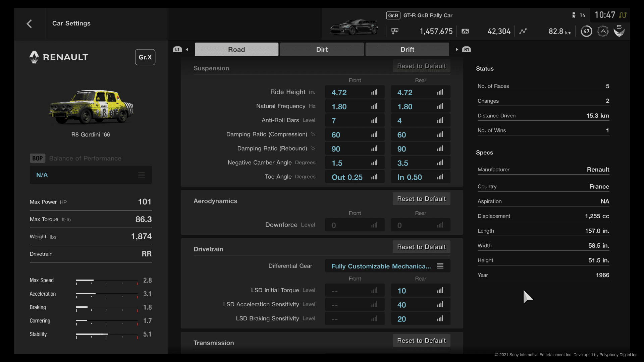Click the left arrow beside Road tab

click(187, 49)
